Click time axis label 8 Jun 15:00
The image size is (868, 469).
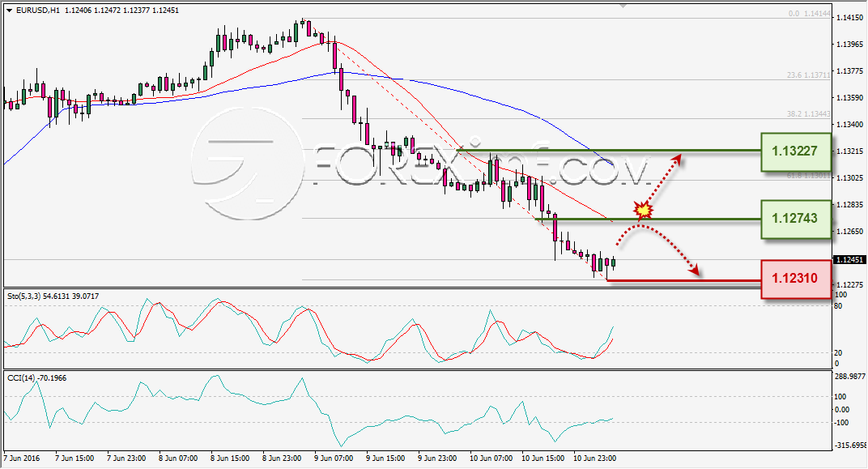[230, 458]
